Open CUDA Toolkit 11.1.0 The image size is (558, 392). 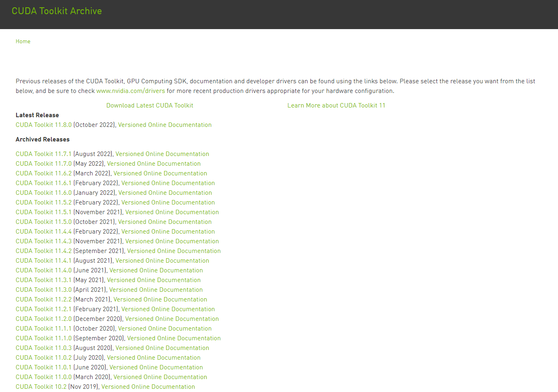44,338
